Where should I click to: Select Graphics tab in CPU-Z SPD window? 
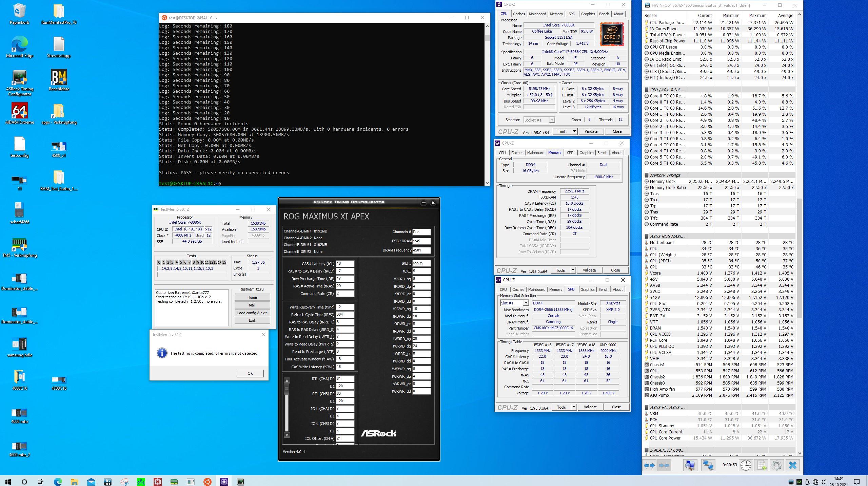pos(587,289)
